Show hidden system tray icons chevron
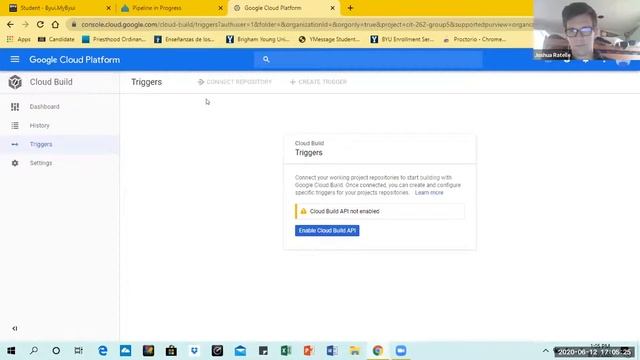The width and height of the screenshot is (640, 360). coord(545,351)
